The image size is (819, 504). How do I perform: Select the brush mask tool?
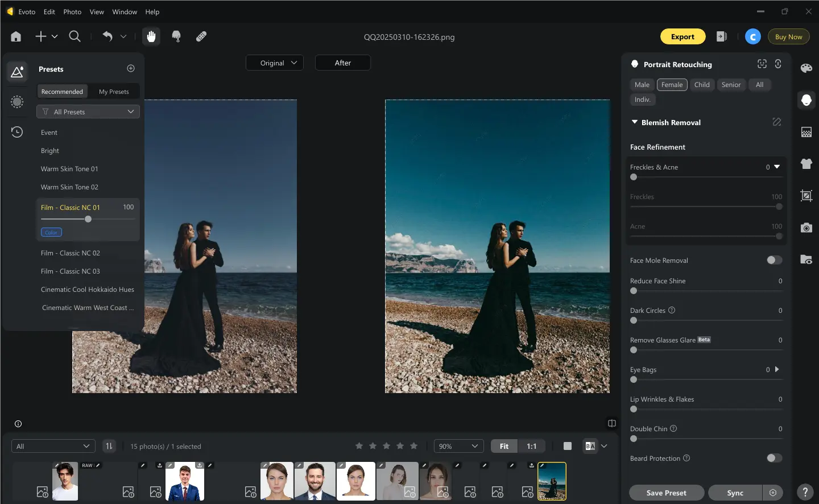(x=176, y=36)
